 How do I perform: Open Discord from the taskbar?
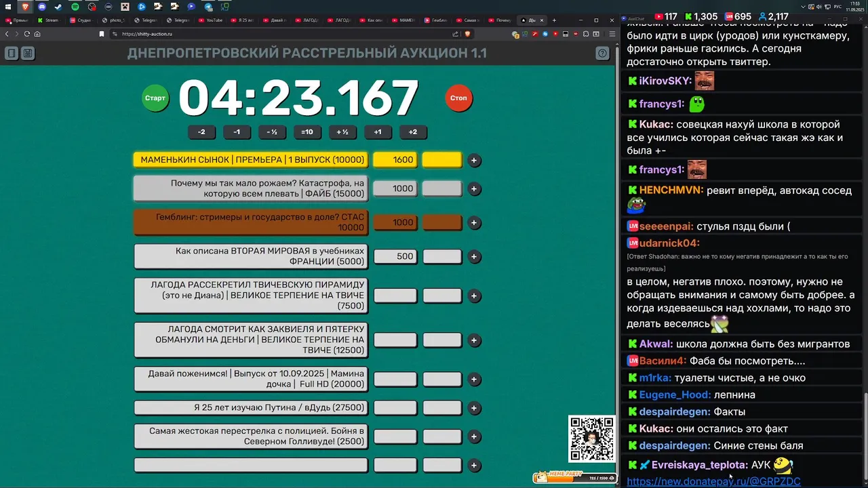tap(42, 7)
